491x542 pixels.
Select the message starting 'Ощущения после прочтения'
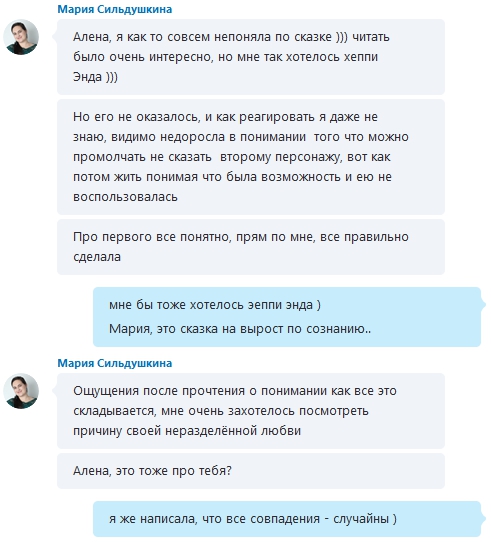point(251,411)
